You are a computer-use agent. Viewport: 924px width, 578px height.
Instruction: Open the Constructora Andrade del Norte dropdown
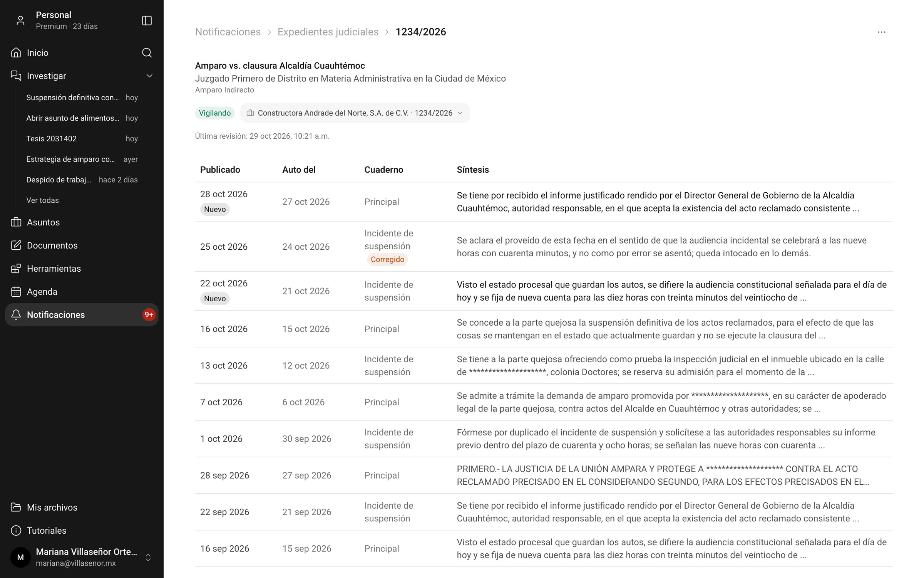point(355,113)
